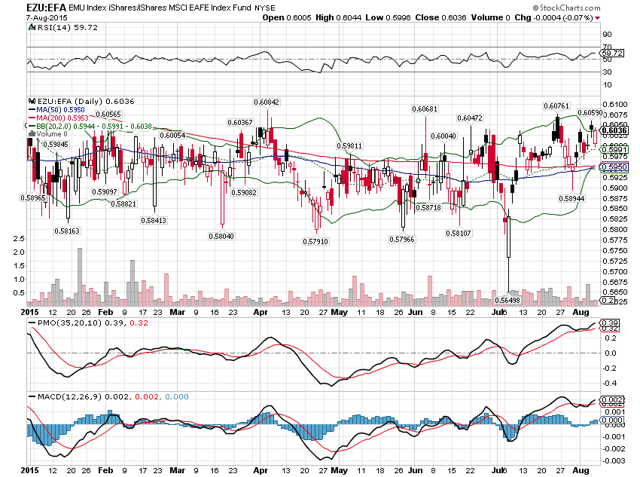Click the RSI(14) 59.72 legend
The width and height of the screenshot is (640, 477).
(x=68, y=27)
